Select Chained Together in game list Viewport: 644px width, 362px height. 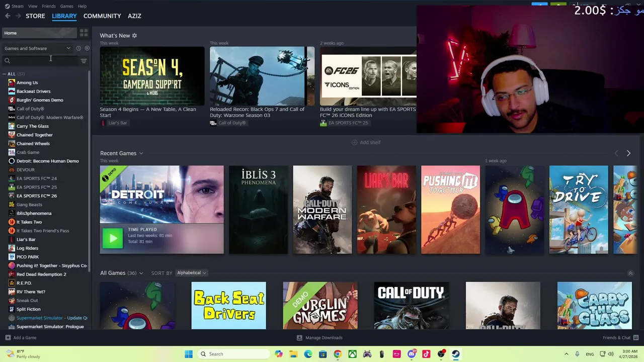click(34, 135)
